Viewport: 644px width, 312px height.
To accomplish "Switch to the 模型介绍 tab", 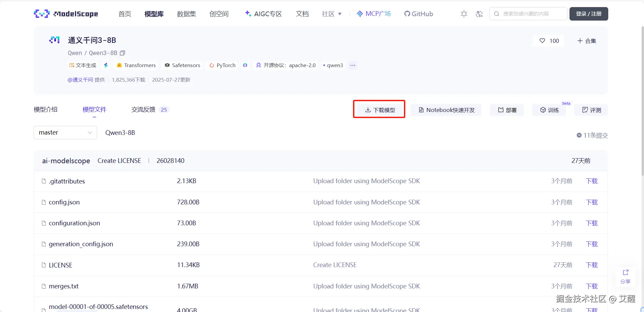I will pyautogui.click(x=46, y=110).
